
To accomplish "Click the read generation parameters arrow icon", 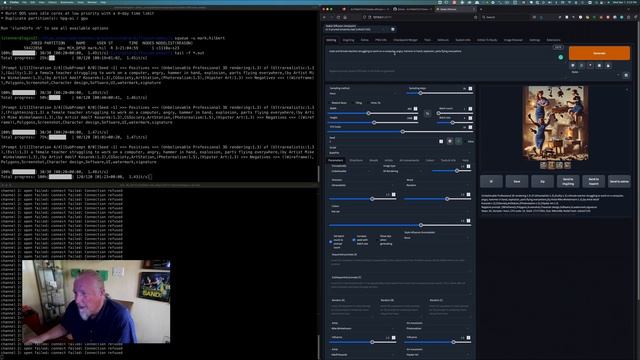I will coord(573,65).
